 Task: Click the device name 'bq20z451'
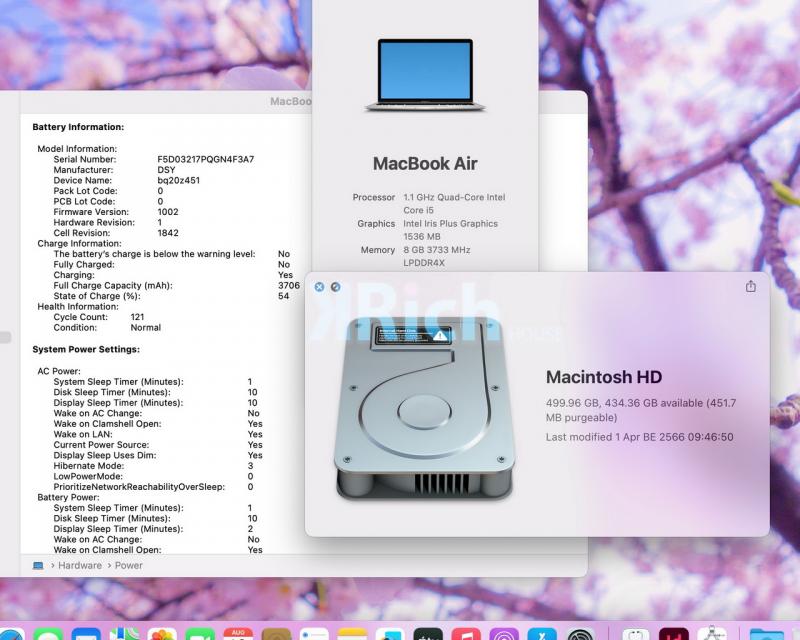(179, 180)
